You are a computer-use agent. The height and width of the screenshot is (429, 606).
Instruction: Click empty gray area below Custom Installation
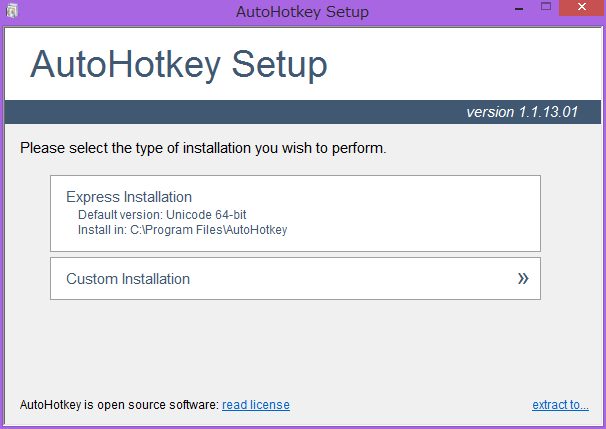coord(300,345)
